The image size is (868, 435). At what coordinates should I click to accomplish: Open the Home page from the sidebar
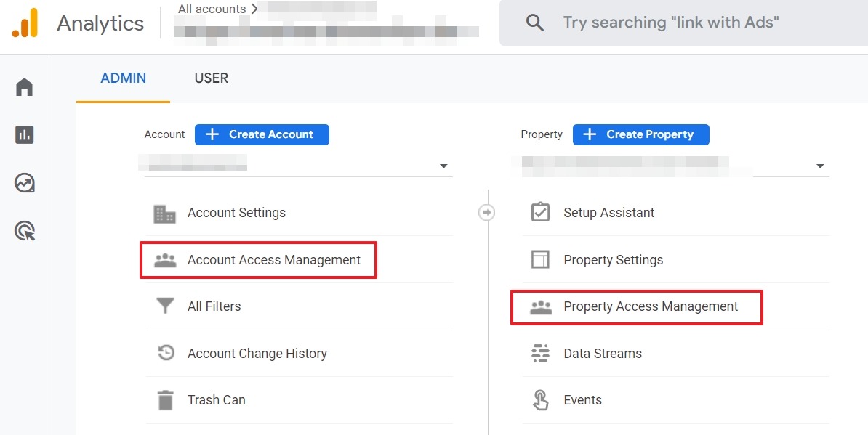[24, 86]
